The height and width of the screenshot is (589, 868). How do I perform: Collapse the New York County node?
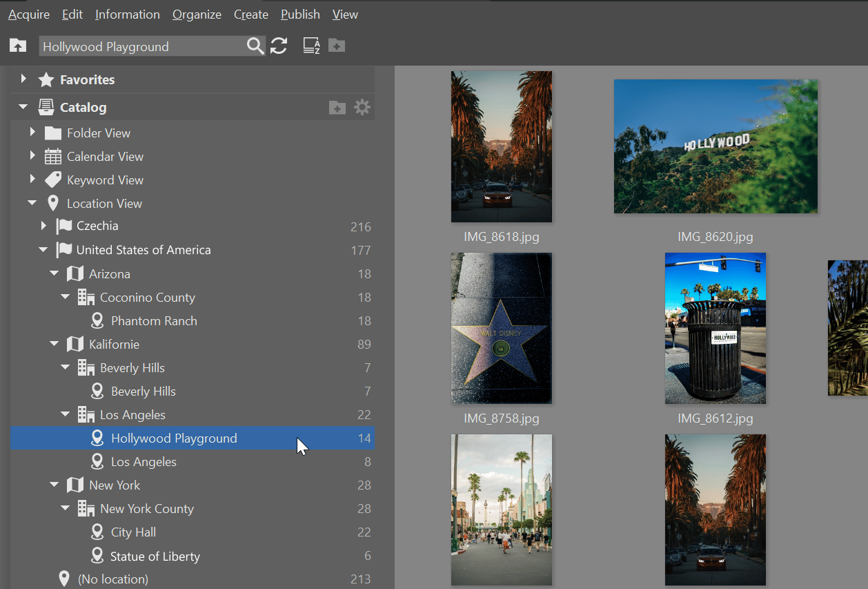point(66,508)
